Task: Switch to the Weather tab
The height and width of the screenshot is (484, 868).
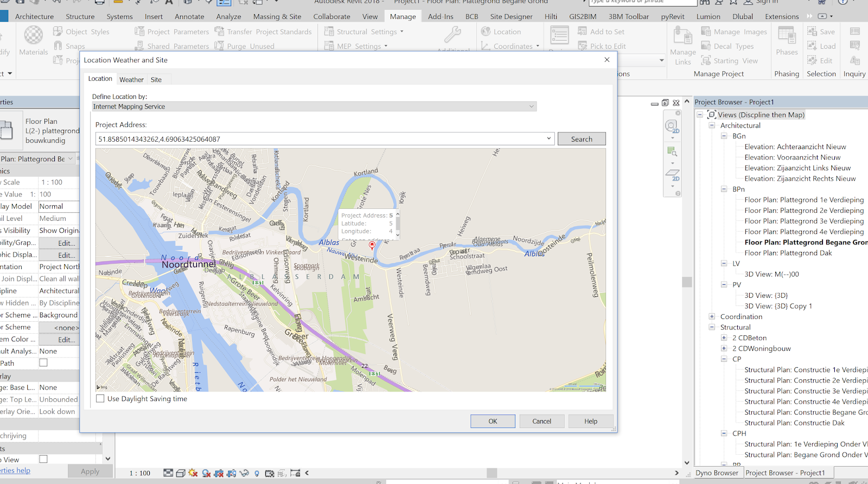Action: point(131,80)
